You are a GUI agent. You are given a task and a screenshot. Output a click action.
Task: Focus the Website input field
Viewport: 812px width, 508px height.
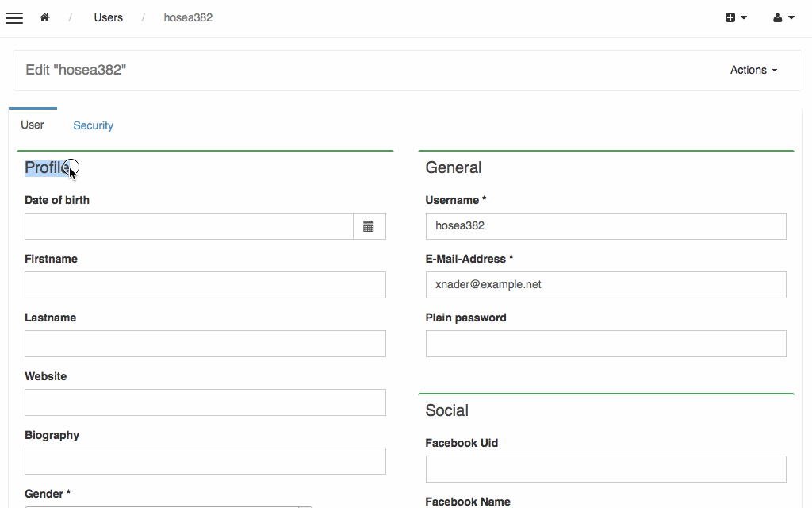[x=205, y=402]
